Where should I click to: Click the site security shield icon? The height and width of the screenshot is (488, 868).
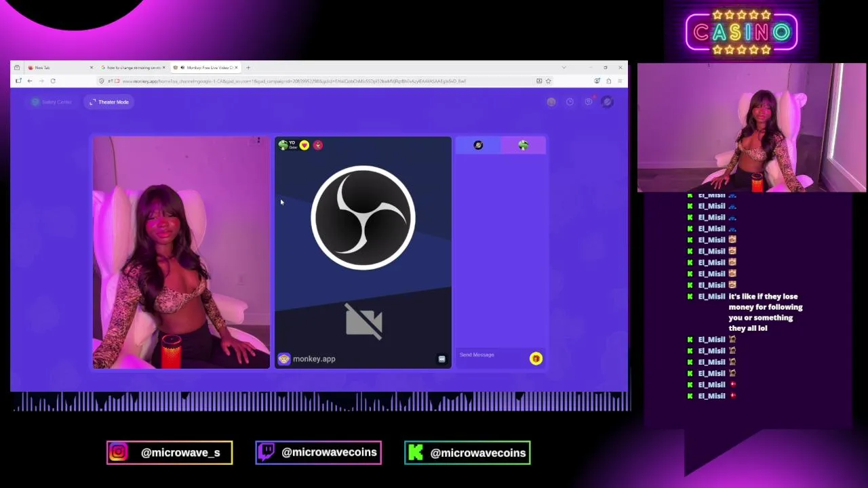[102, 81]
